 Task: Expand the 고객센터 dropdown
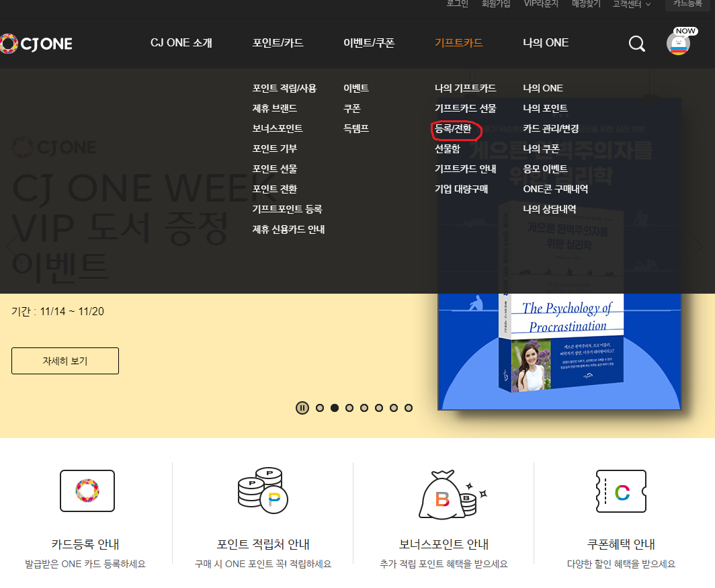[x=632, y=4]
